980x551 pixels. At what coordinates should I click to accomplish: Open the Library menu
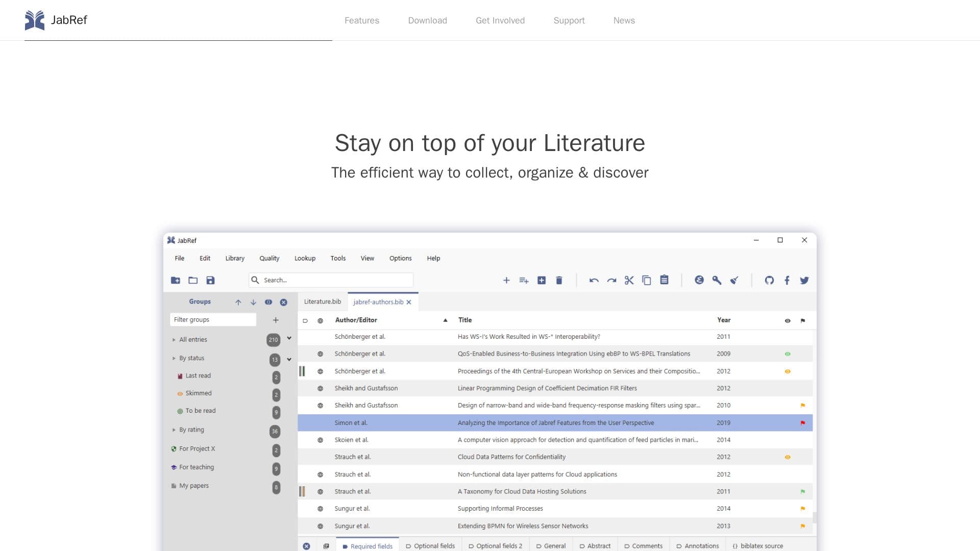tap(235, 258)
